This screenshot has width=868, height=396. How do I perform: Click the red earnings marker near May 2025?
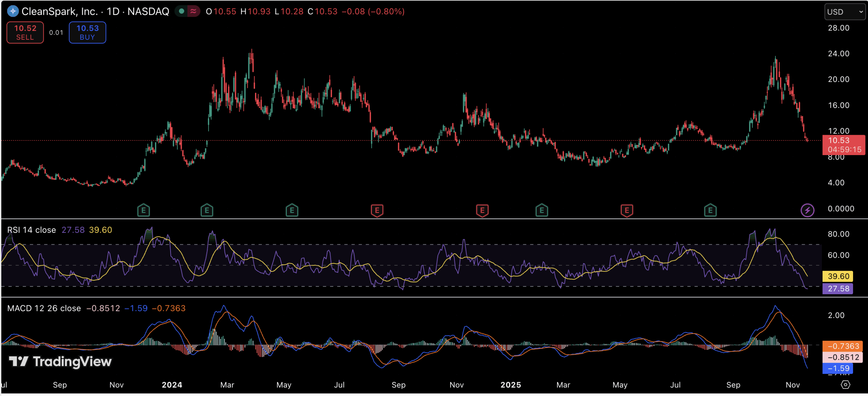click(x=626, y=210)
